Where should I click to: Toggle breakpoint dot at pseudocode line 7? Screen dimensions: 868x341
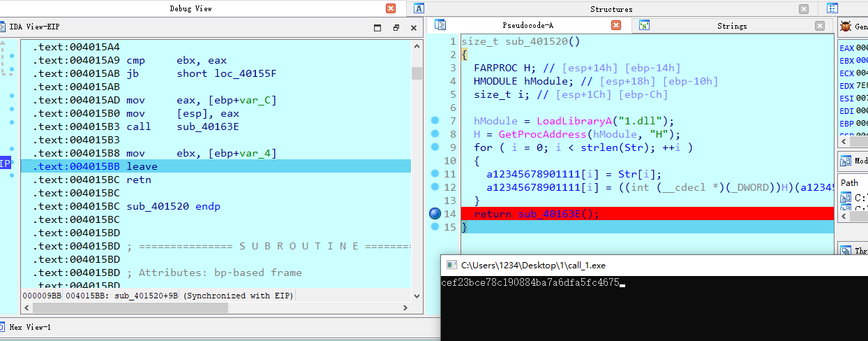(x=435, y=121)
